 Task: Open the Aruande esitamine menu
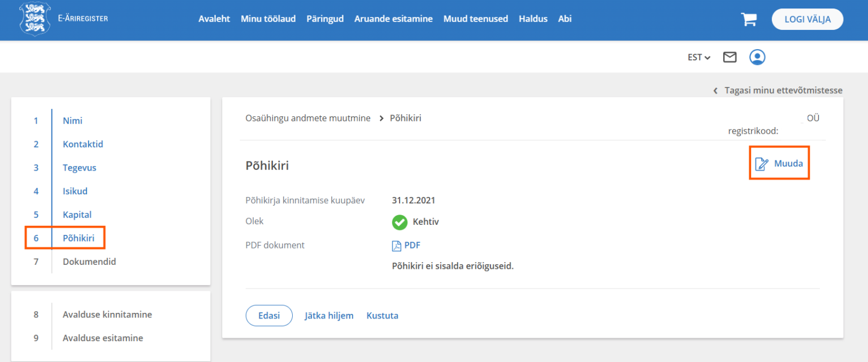click(x=393, y=19)
